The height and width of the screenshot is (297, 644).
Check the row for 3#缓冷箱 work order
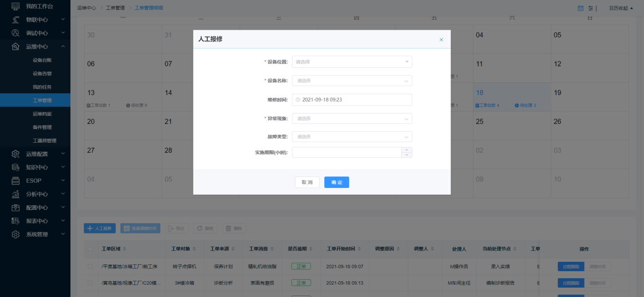point(90,283)
